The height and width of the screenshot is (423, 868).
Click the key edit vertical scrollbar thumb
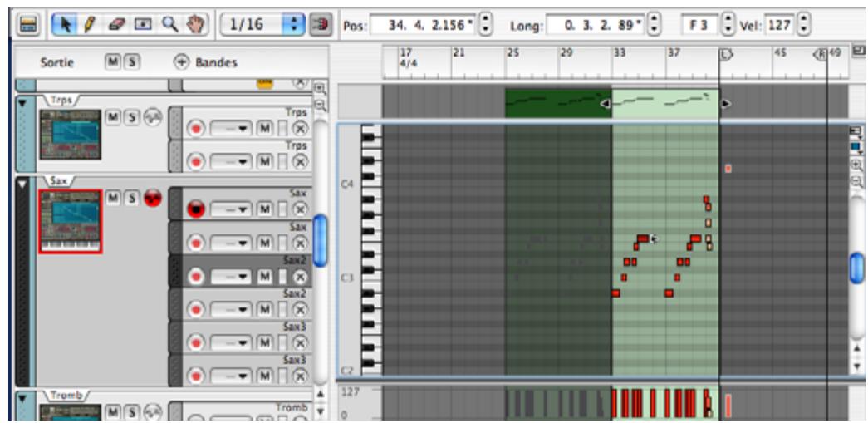[857, 268]
